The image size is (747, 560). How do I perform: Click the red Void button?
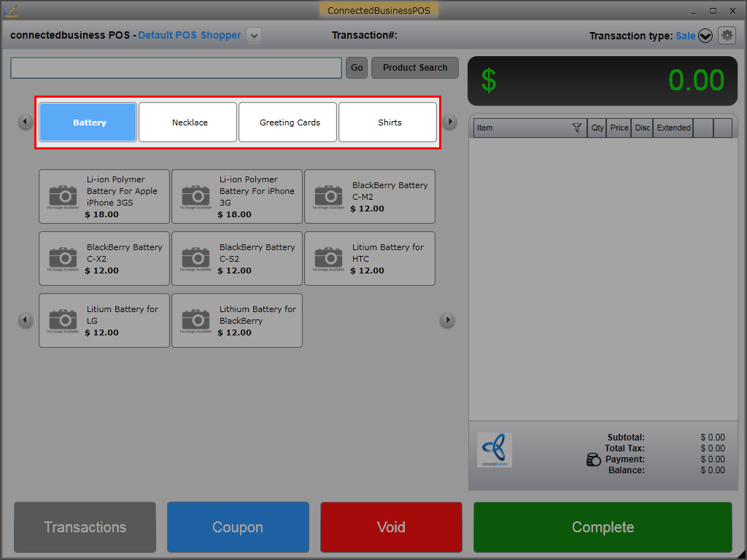(x=391, y=527)
